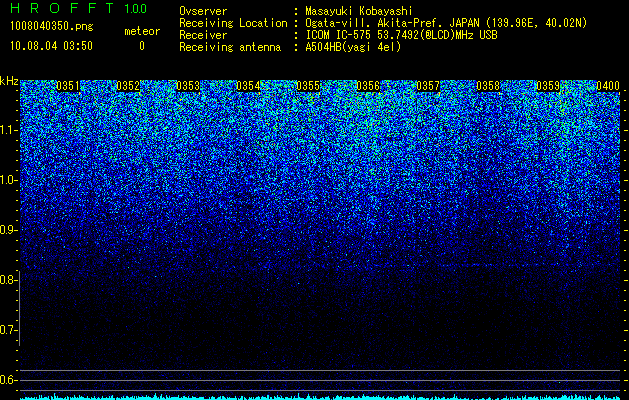Click the 1.1 frequency axis label
The image size is (629, 400).
9,130
